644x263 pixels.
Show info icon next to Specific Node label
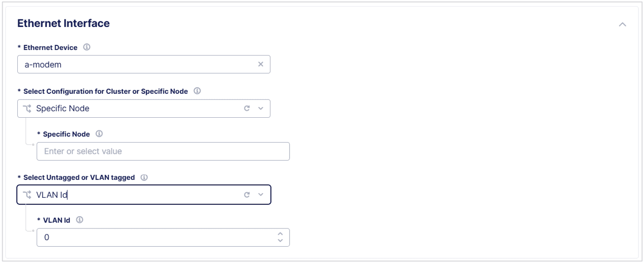click(99, 135)
